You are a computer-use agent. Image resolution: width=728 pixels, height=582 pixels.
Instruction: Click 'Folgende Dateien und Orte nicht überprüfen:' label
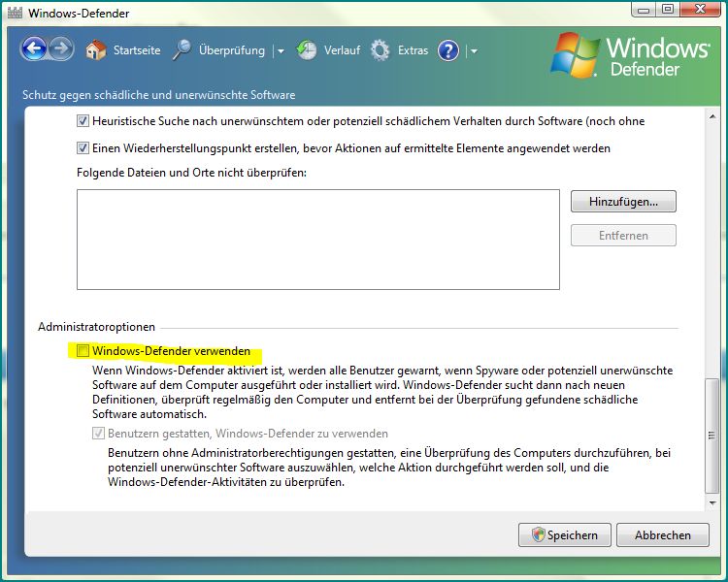pyautogui.click(x=191, y=173)
